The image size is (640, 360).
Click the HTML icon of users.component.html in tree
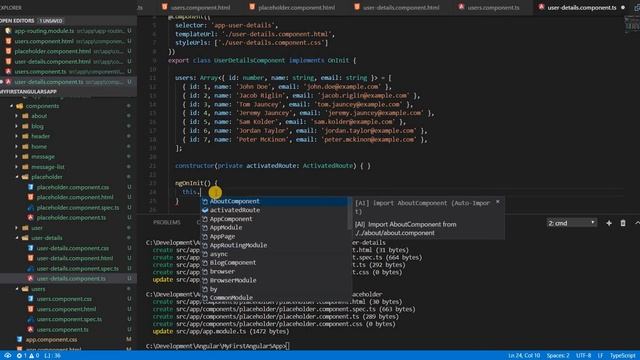pyautogui.click(x=31, y=309)
